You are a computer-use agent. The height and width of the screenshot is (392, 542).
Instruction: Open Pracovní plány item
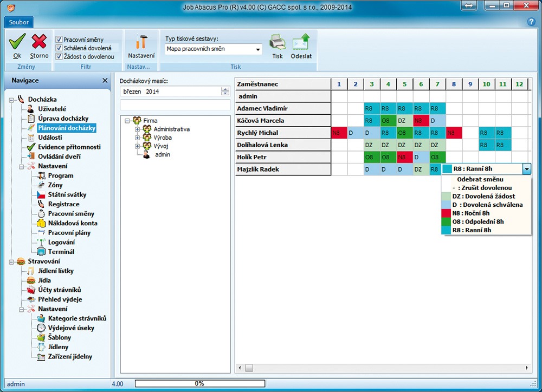69,233
